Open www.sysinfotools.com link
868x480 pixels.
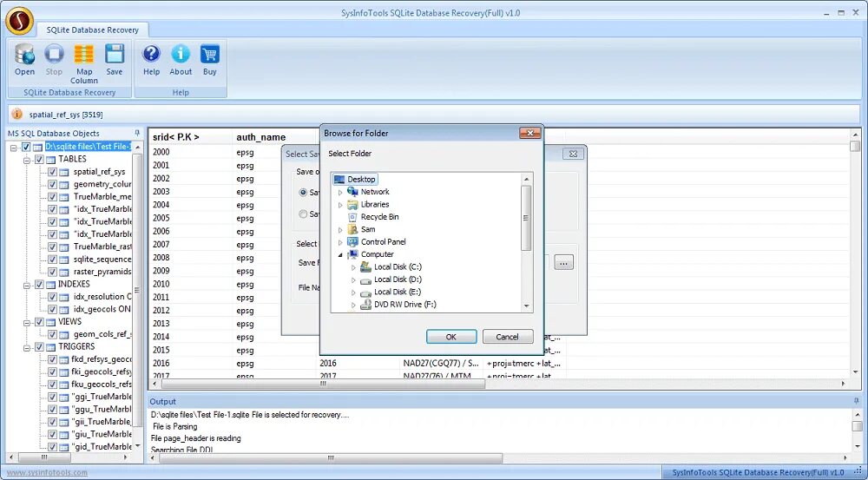tap(47, 472)
